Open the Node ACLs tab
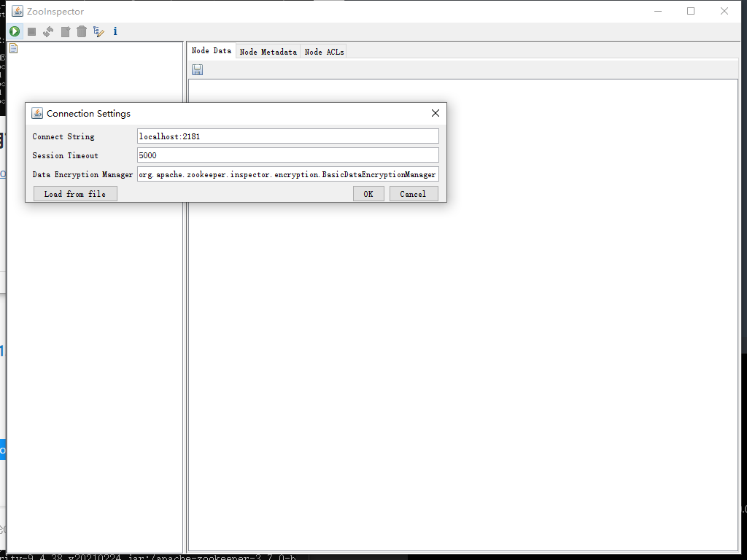This screenshot has height=560, width=747. pos(324,52)
